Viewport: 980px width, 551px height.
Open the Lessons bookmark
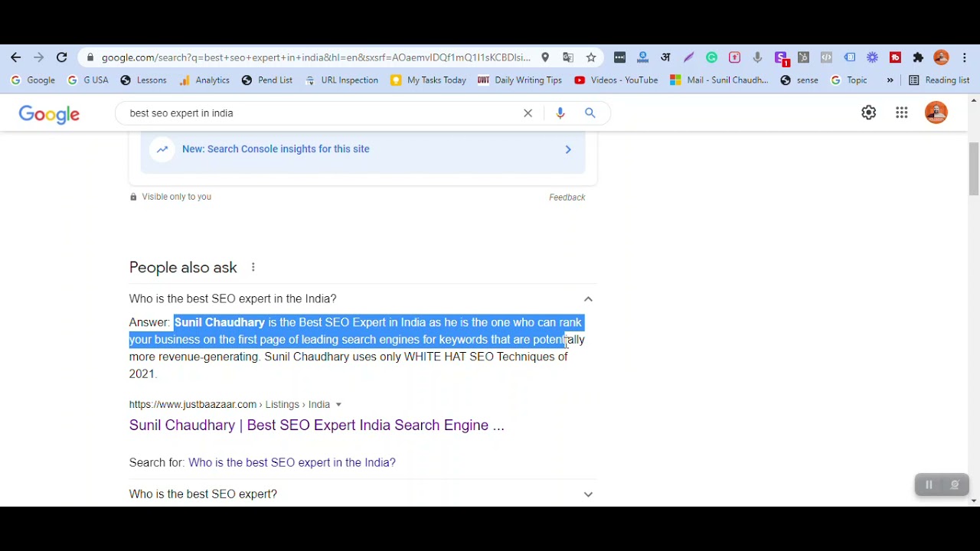(143, 80)
